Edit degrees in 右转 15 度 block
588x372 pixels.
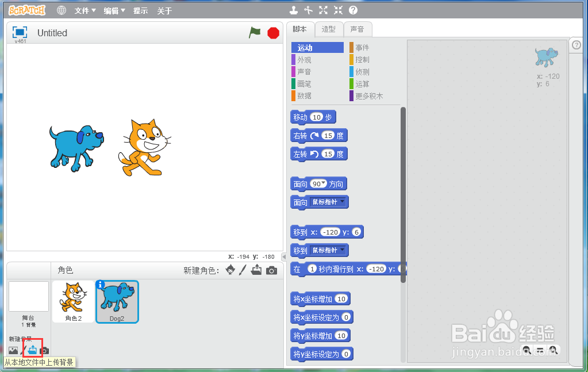pyautogui.click(x=328, y=135)
